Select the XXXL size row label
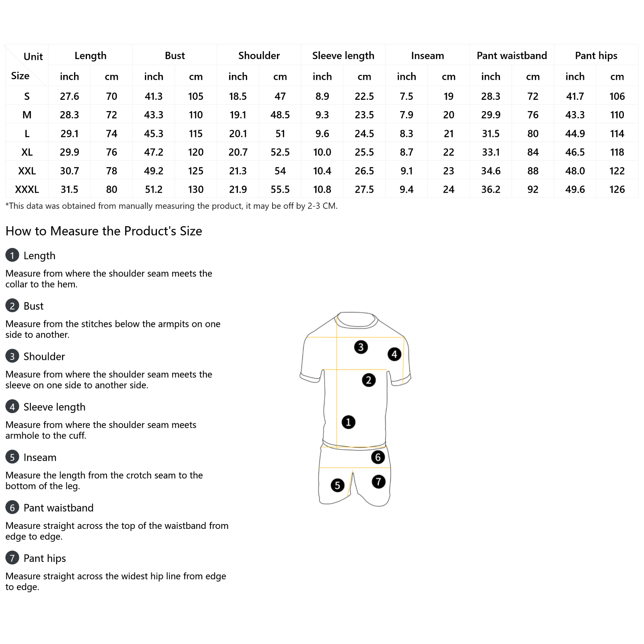The height and width of the screenshot is (644, 644). (x=27, y=189)
